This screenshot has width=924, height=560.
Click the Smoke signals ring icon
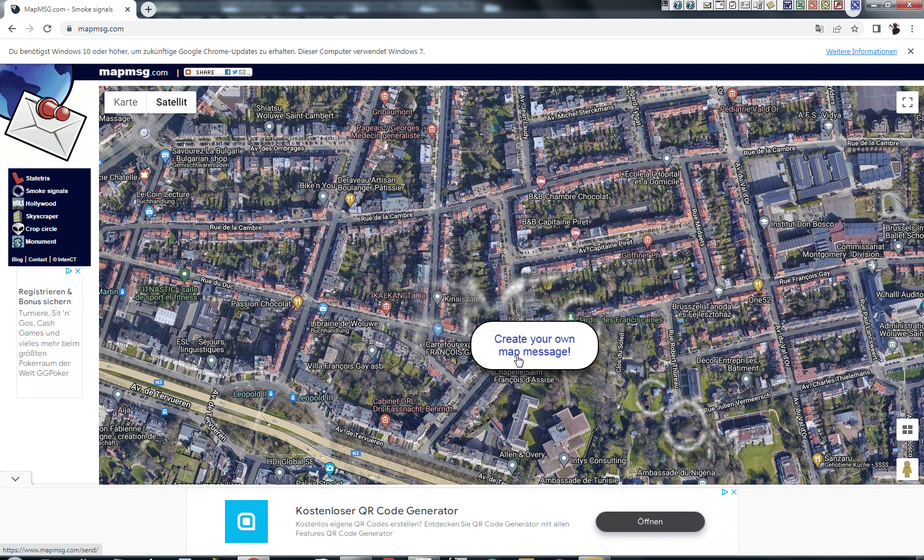(x=18, y=191)
